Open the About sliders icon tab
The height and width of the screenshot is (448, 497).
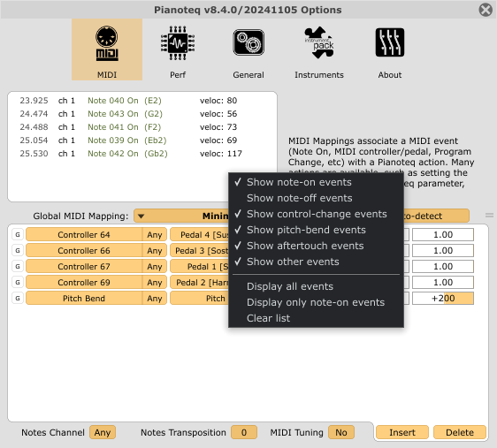(389, 49)
